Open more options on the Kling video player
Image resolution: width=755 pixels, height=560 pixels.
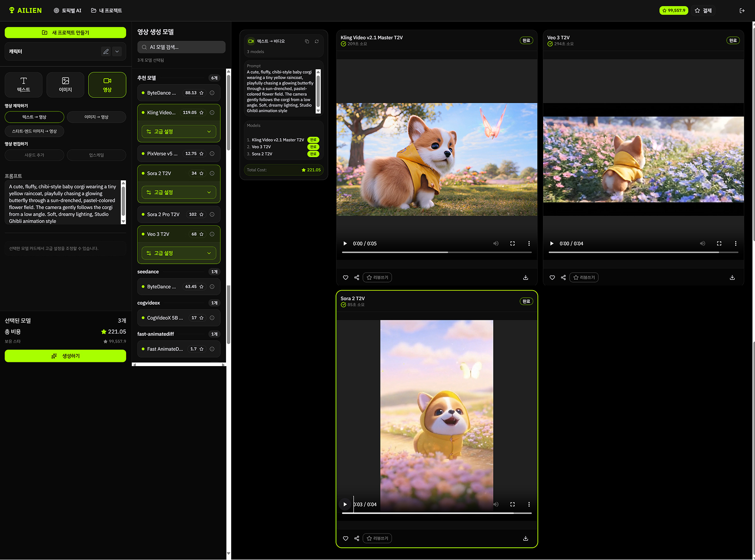529,243
